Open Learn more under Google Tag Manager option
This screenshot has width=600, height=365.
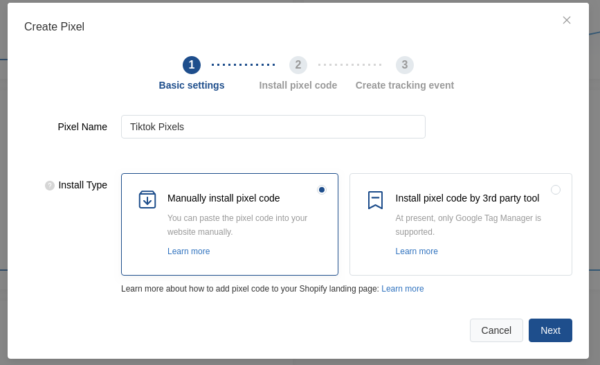[x=417, y=251]
